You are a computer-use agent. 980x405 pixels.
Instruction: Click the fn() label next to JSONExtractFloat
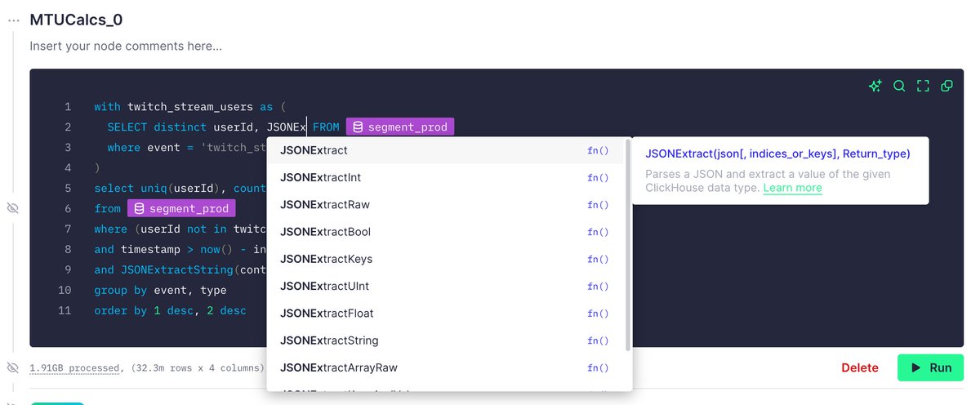coord(598,314)
